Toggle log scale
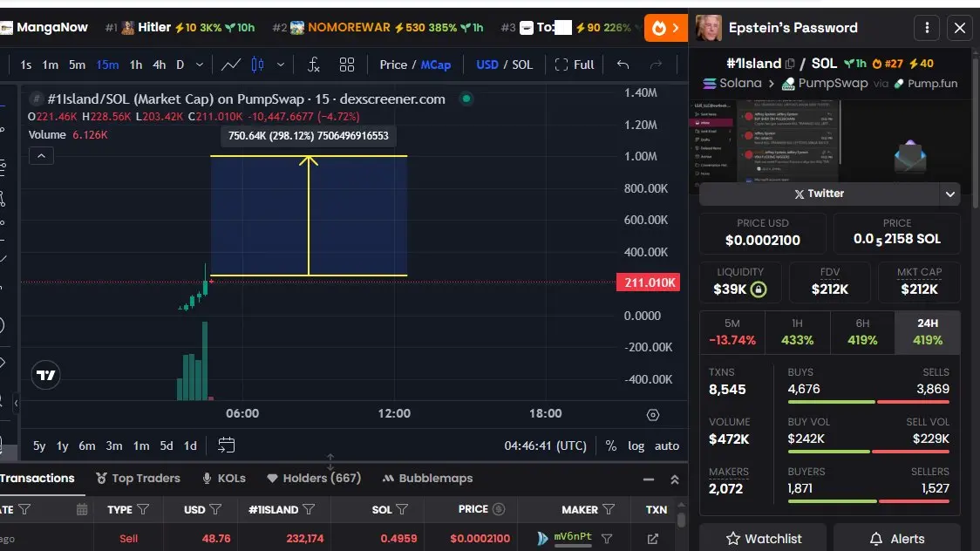980x551 pixels. 636,446
